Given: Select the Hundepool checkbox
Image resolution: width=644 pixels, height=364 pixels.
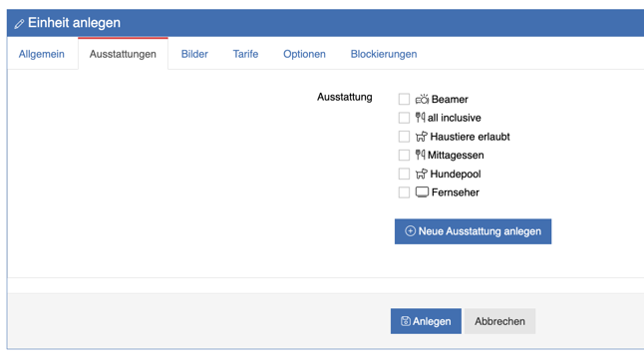Looking at the screenshot, I should pos(404,174).
